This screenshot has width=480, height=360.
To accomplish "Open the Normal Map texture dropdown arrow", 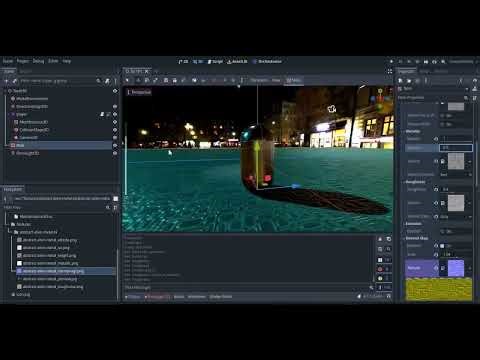I will point(470,268).
